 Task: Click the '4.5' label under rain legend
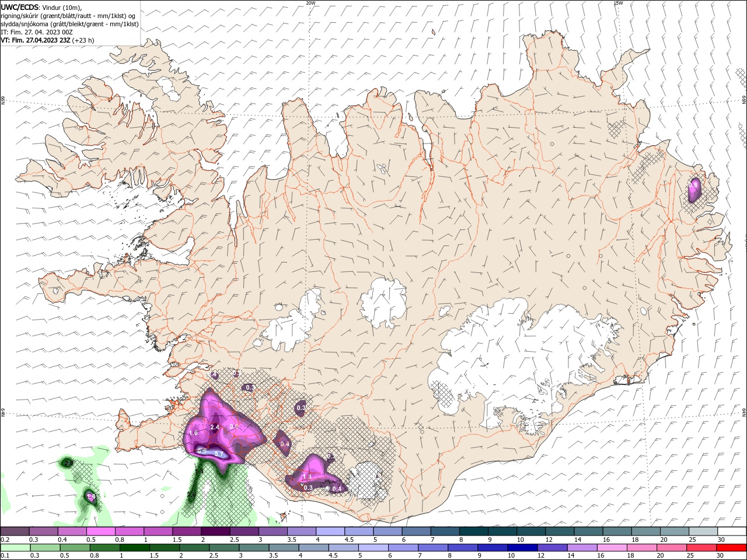333,556
